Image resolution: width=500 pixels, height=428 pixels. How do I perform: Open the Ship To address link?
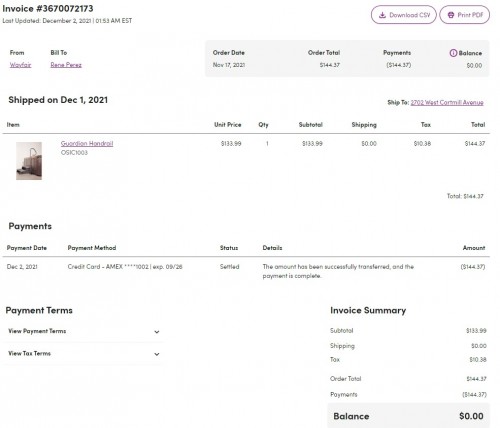(447, 102)
